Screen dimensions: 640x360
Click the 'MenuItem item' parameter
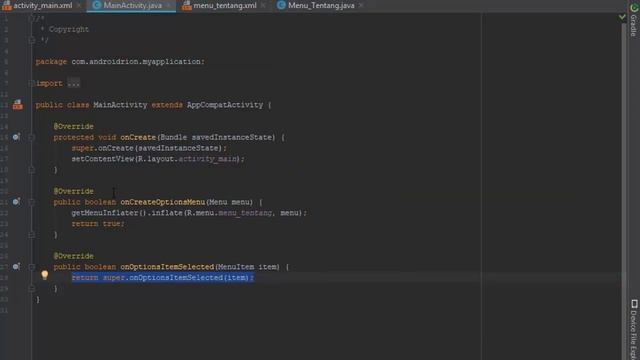[x=247, y=267]
